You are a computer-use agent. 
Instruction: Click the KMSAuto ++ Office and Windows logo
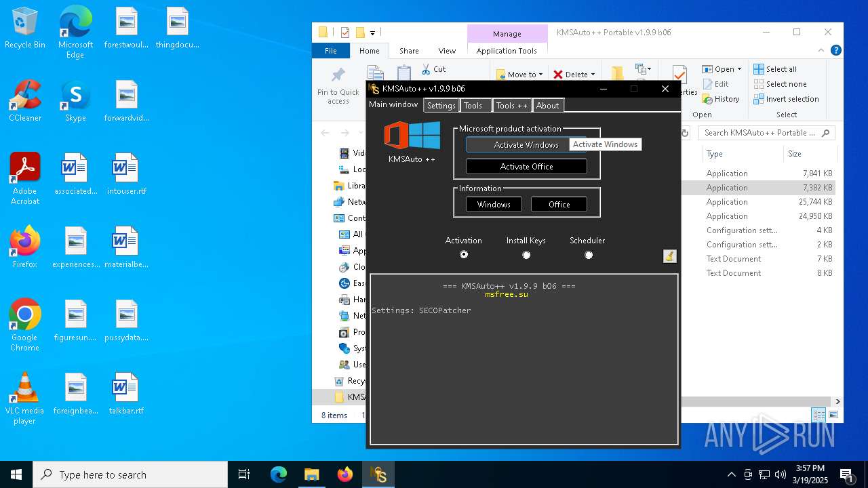point(412,136)
